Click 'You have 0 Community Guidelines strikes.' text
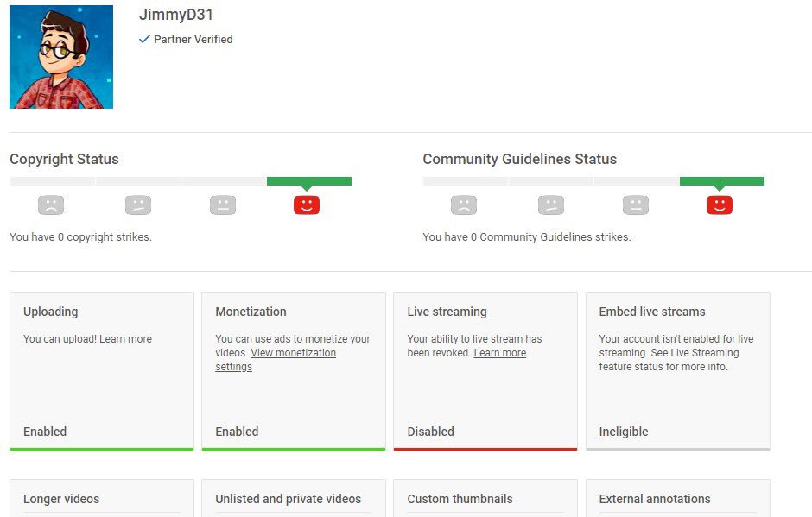Screen dimensions: 812x517 tap(527, 237)
